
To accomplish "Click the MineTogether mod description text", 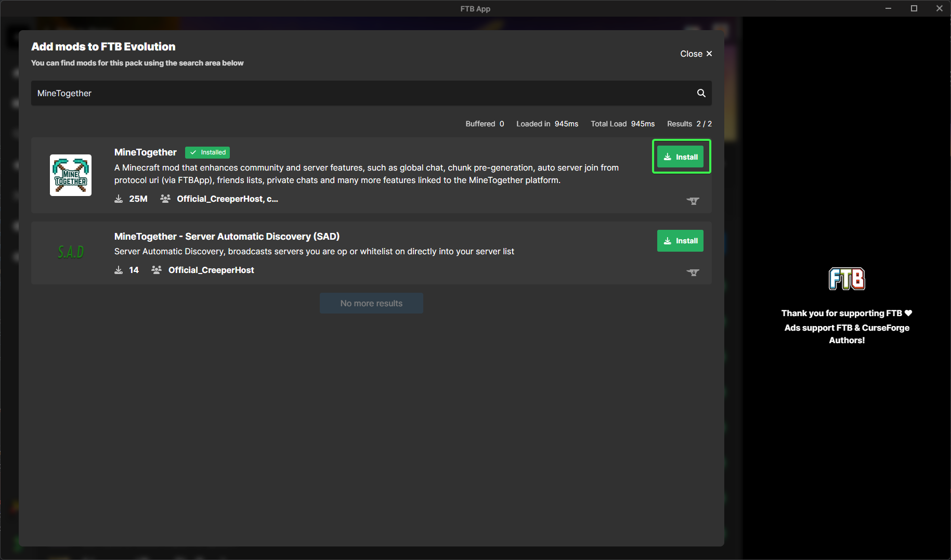I will tap(367, 174).
